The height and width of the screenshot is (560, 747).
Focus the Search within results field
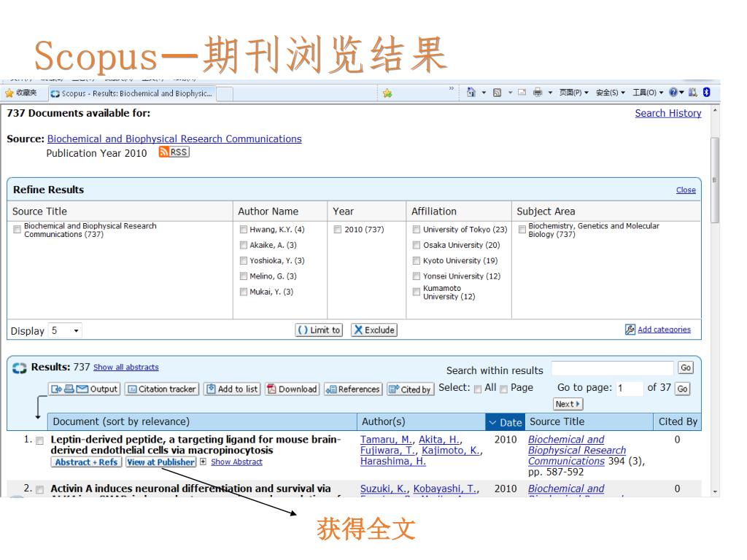612,368
